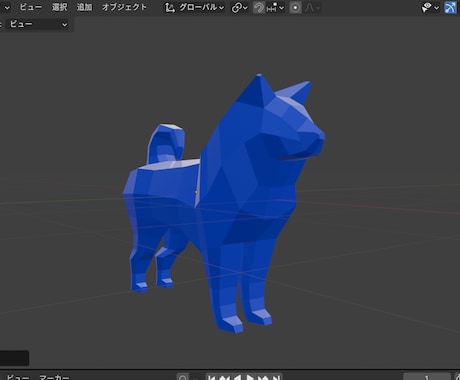Open the pivot point link-icon dropdown

pos(239,7)
